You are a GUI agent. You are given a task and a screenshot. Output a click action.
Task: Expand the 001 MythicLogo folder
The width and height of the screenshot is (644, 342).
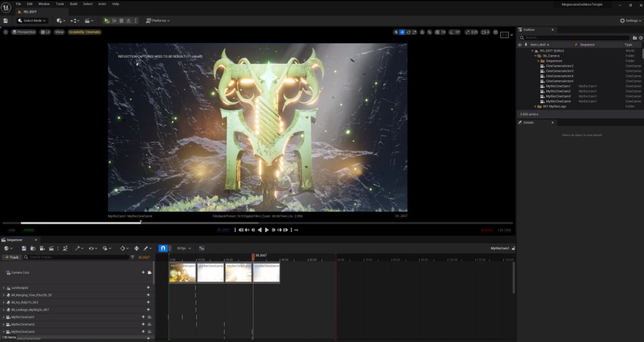click(x=536, y=106)
